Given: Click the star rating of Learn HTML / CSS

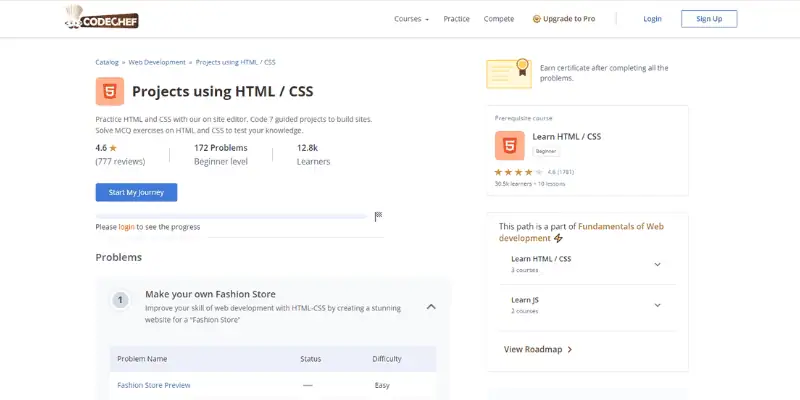Looking at the screenshot, I should (x=518, y=172).
